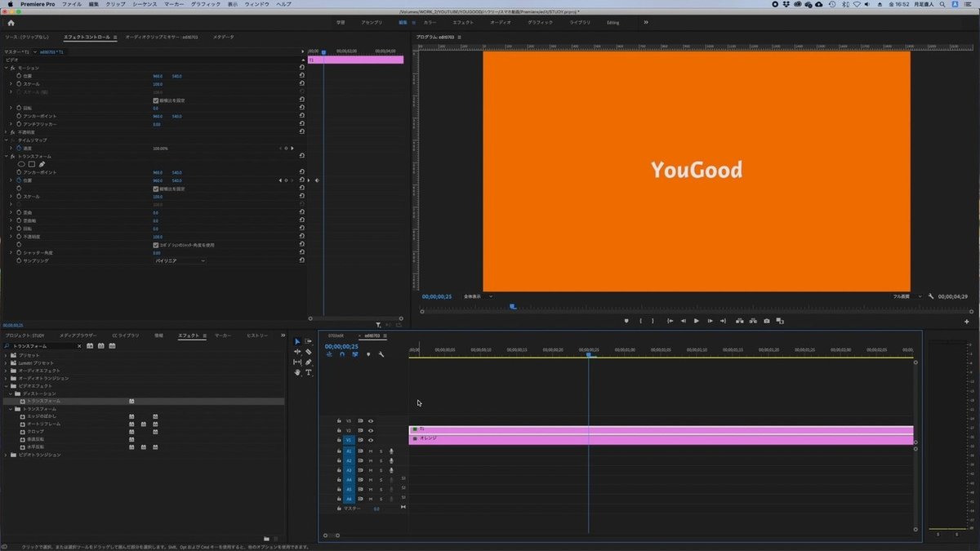Toggle snap magnet in timeline
The image size is (980, 551).
[342, 354]
